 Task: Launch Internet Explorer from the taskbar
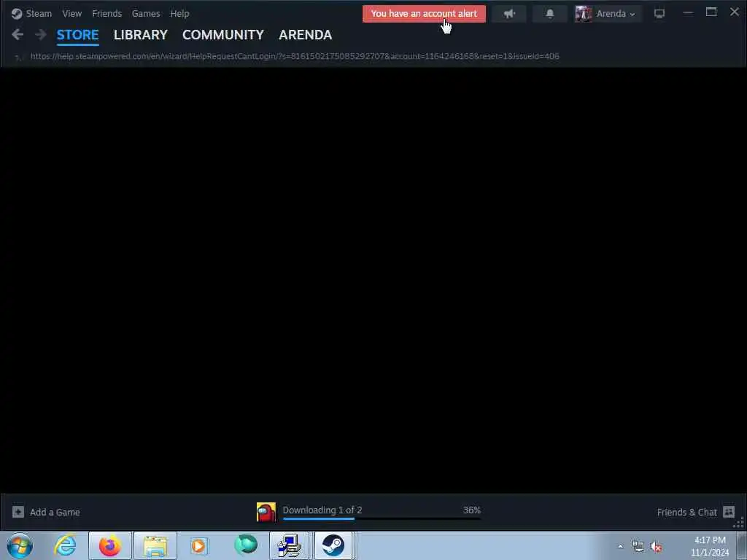[65, 545]
